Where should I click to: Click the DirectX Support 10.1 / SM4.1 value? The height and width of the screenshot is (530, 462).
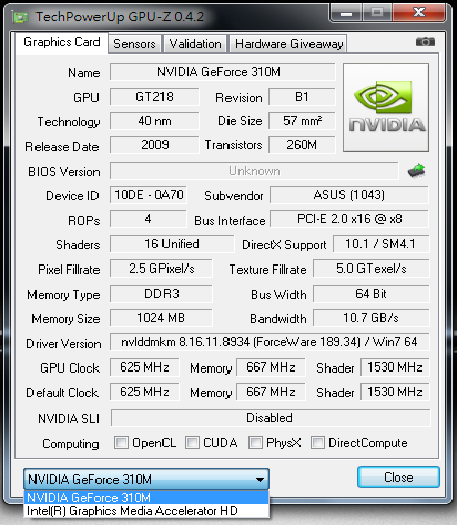(381, 244)
